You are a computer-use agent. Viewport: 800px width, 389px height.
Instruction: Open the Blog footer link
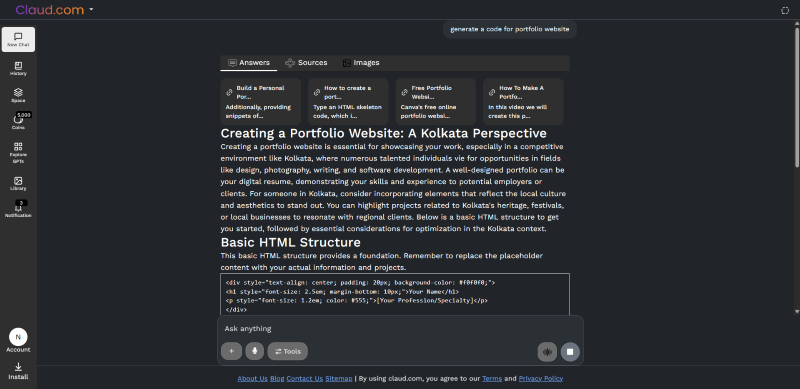coord(277,378)
